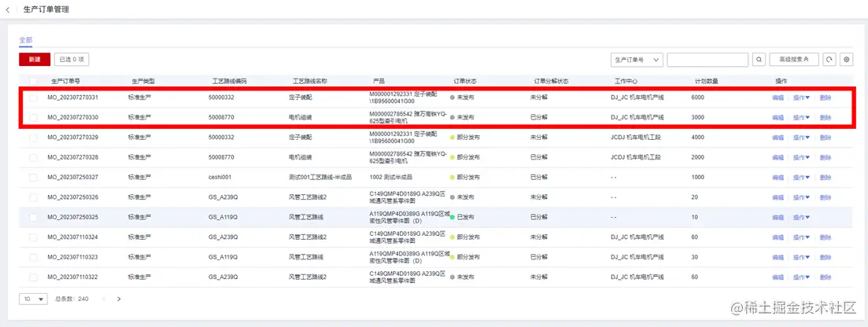Image resolution: width=868 pixels, height=327 pixels.
Task: Click the 工艺路线编码 column header
Action: coord(229,81)
